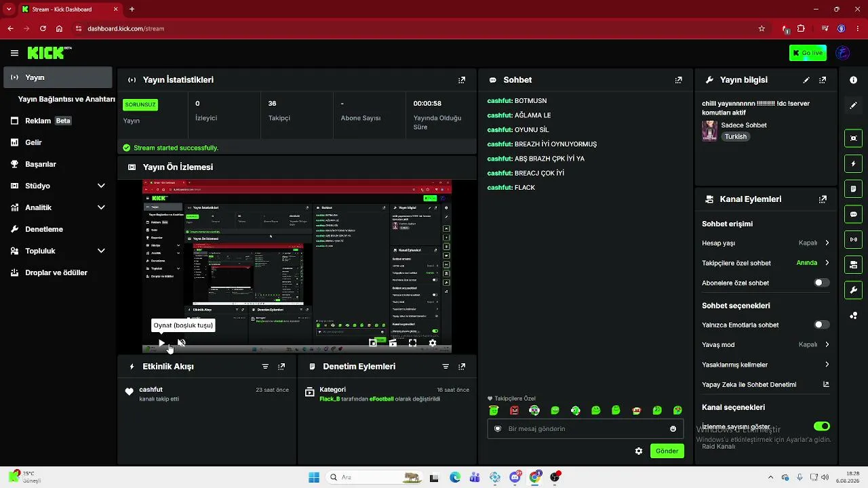Open Discord from the taskbar

[515, 477]
